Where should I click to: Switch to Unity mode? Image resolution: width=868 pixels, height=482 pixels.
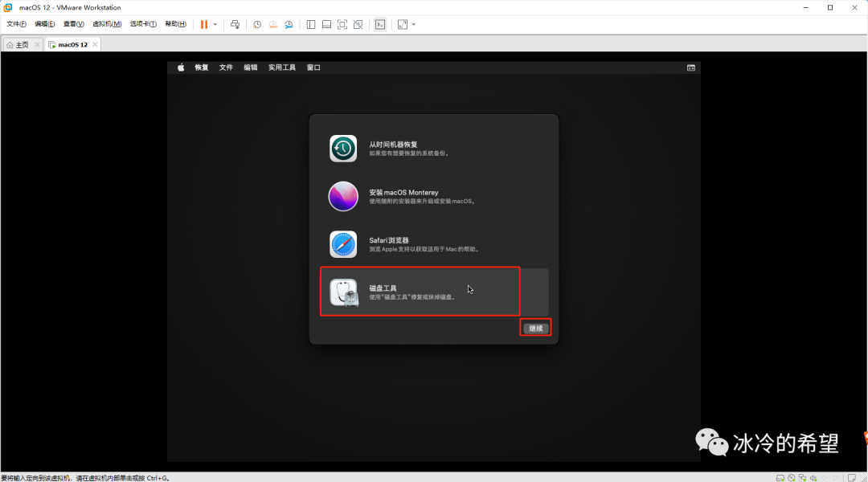[358, 24]
